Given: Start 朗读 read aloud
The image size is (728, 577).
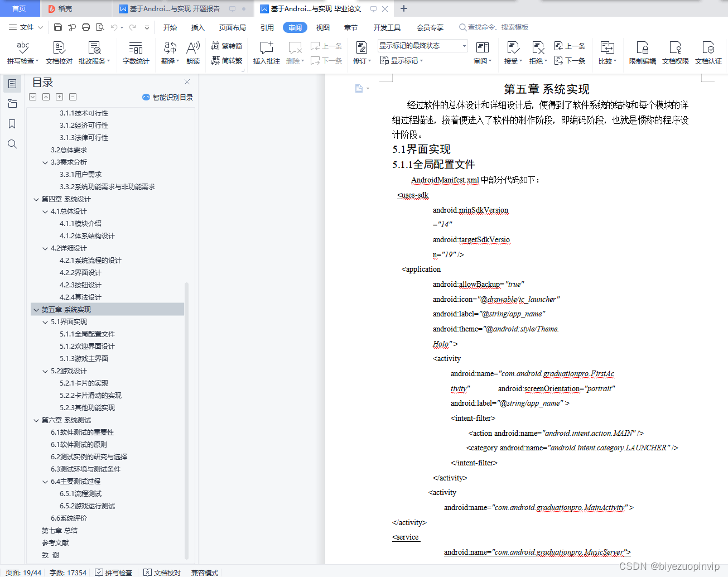Looking at the screenshot, I should tap(193, 53).
